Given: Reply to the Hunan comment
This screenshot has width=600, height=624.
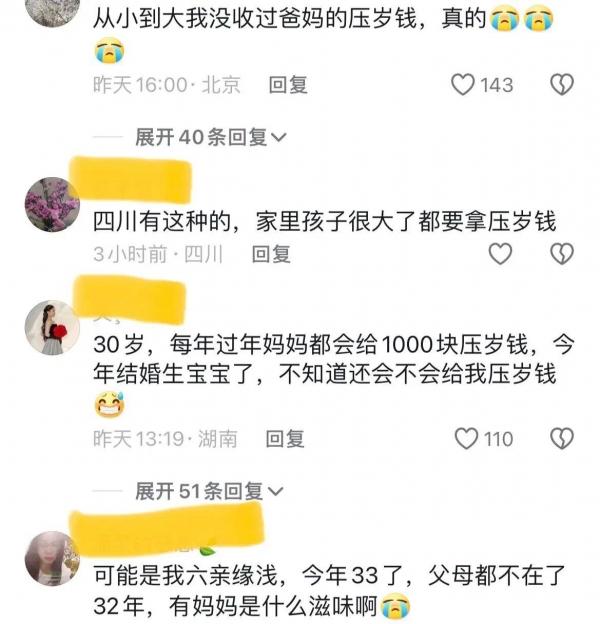Looking at the screenshot, I should coord(285,439).
